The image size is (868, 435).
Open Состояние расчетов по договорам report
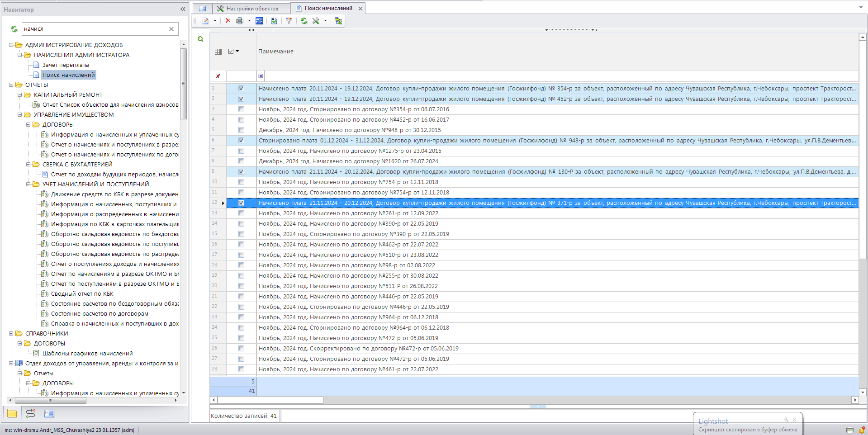point(100,314)
